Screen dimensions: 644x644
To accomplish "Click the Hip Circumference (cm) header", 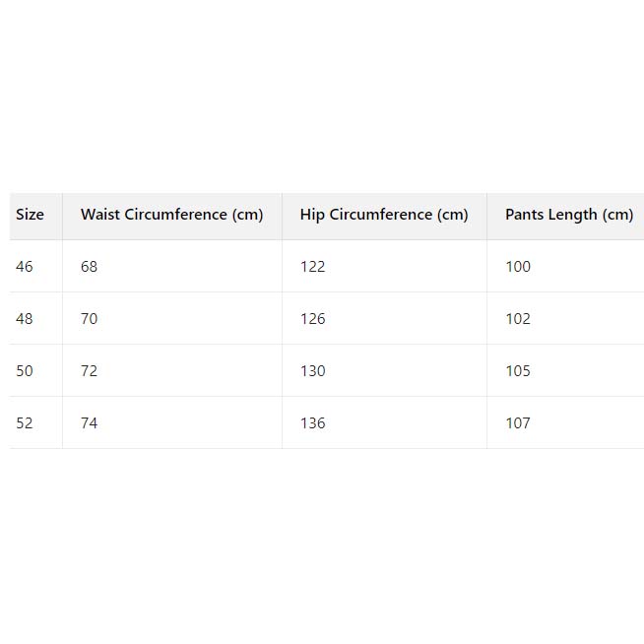I will pyautogui.click(x=384, y=215).
